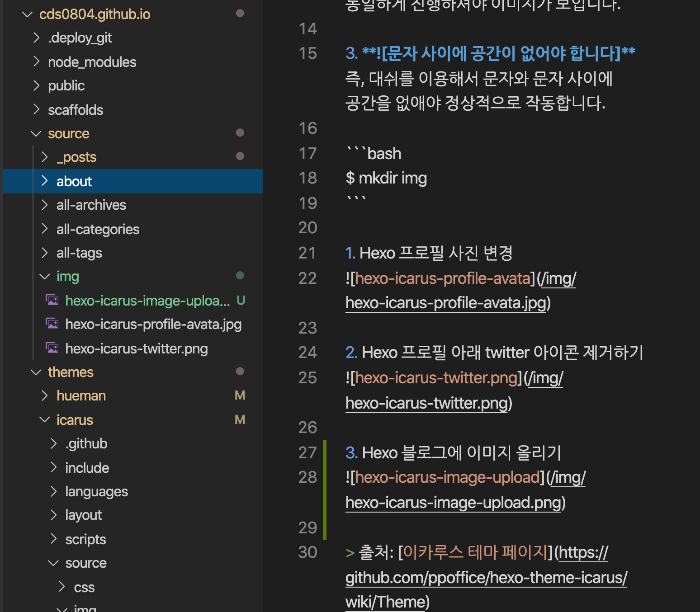
Task: Select the about folder label
Action: point(74,181)
